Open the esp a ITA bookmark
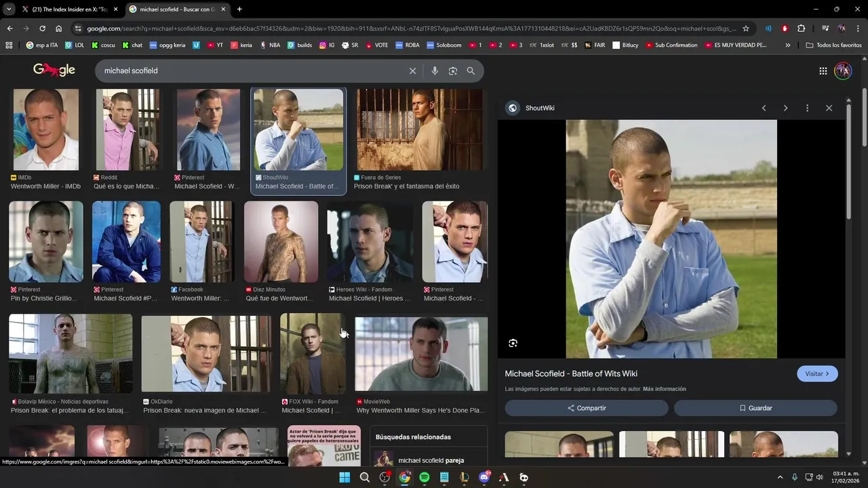The image size is (868, 488). tap(41, 45)
